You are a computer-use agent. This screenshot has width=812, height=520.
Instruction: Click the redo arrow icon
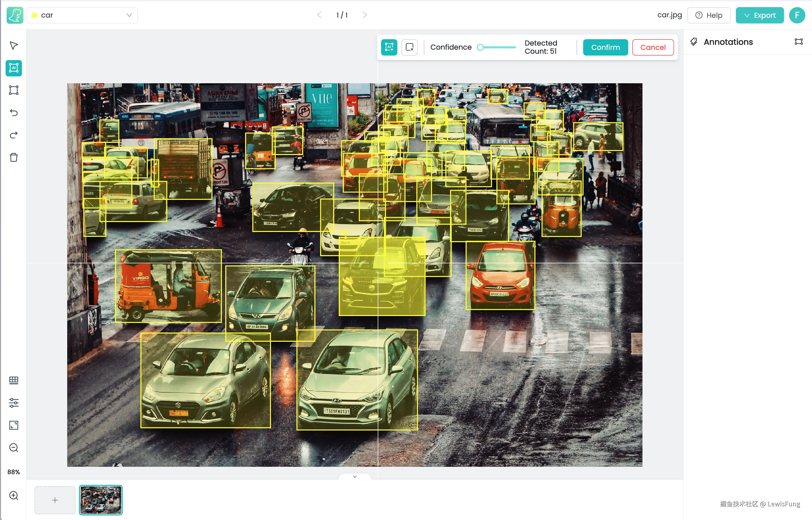(13, 135)
